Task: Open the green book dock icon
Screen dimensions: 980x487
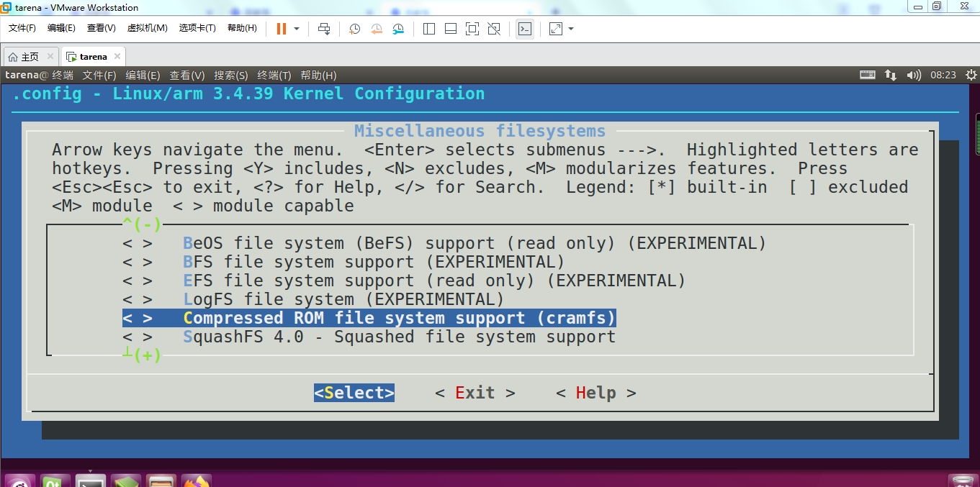Action: [126, 481]
